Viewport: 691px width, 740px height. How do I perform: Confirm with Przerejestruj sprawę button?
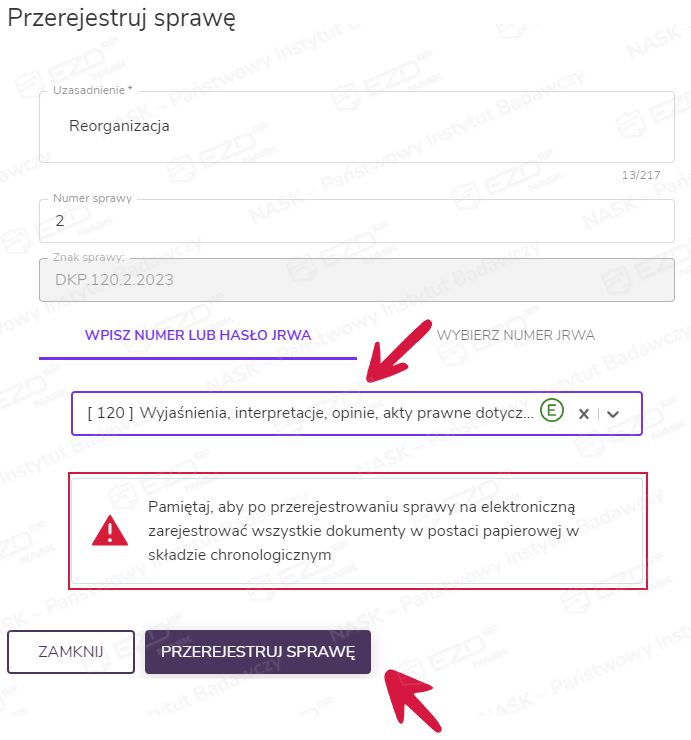pos(258,652)
